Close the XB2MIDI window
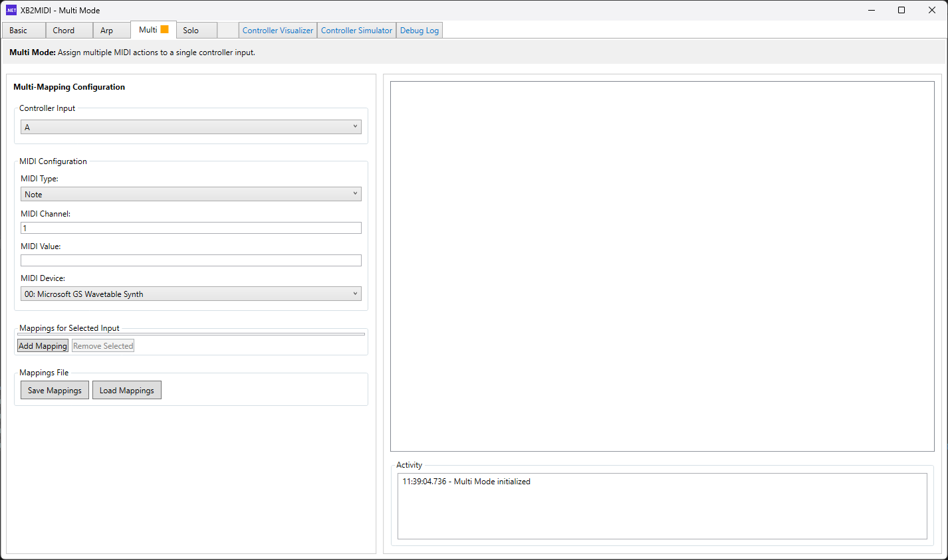Screen dimensions: 948x560 [932, 10]
